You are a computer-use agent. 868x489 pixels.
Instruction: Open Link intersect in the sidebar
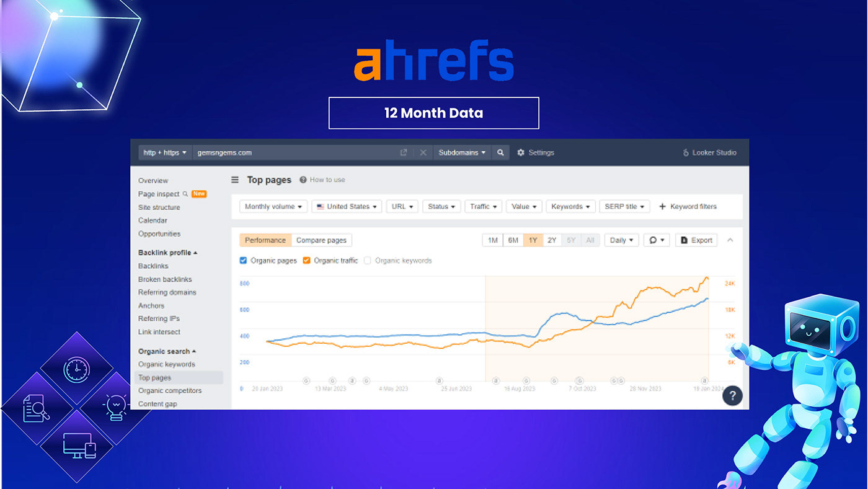point(159,332)
